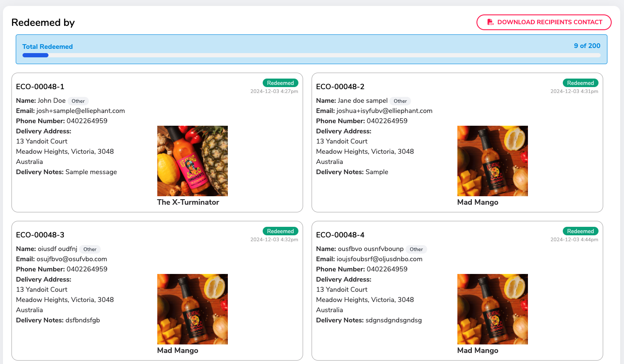
Task: Open Mad Mango image in ECO-00048-4 card
Action: [x=493, y=309]
